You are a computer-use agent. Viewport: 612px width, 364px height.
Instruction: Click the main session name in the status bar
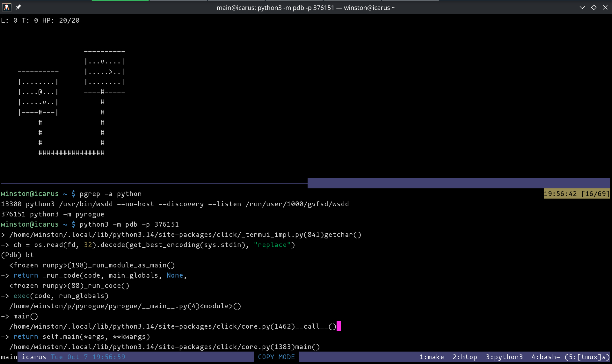tap(9, 357)
